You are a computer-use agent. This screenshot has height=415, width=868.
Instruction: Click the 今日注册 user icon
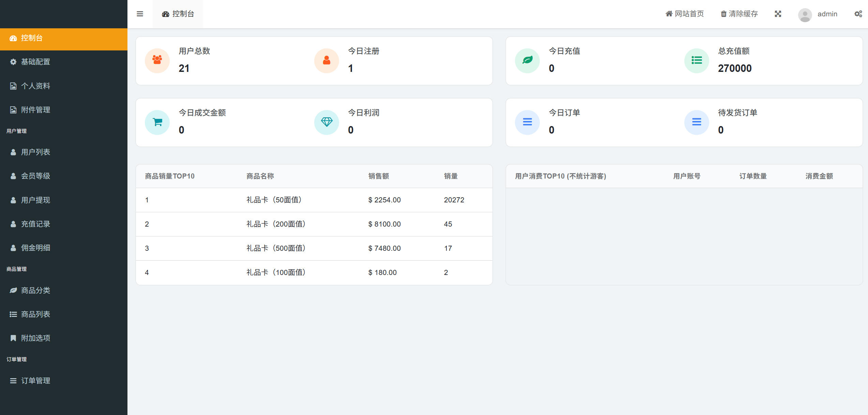tap(326, 61)
